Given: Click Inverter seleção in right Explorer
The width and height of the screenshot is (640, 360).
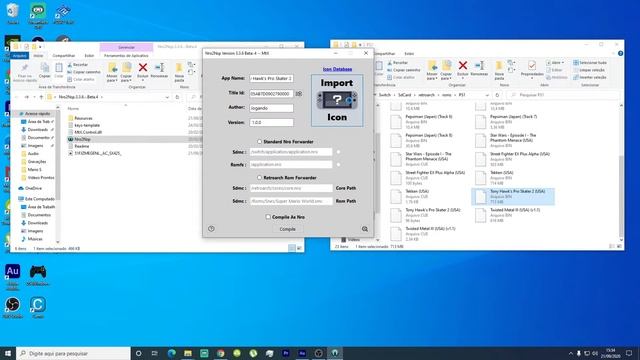Looking at the screenshot, I should tap(590, 78).
